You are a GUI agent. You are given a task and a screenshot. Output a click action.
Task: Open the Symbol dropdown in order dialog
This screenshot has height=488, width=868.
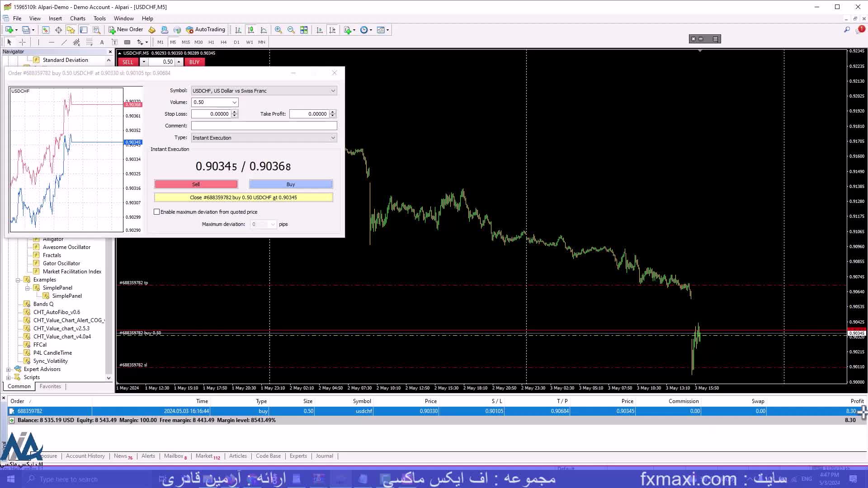[333, 91]
